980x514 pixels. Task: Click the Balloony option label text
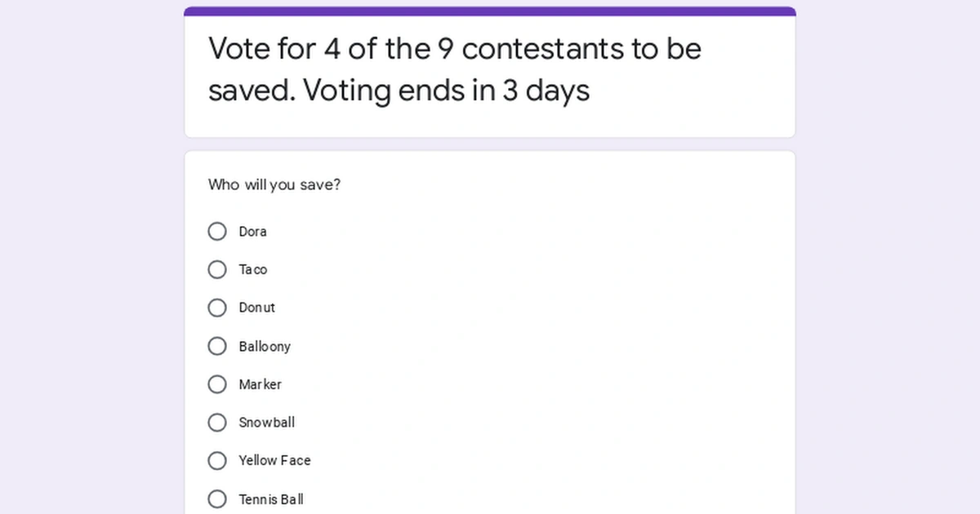265,346
